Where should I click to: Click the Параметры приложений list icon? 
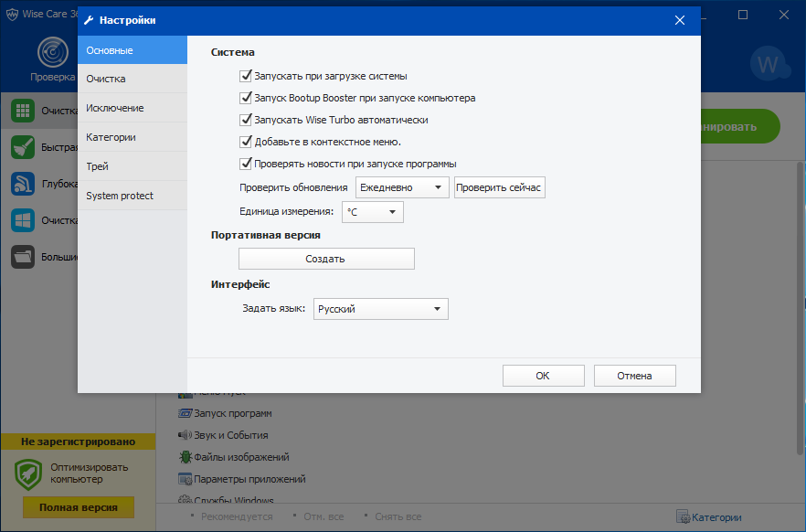tap(185, 479)
